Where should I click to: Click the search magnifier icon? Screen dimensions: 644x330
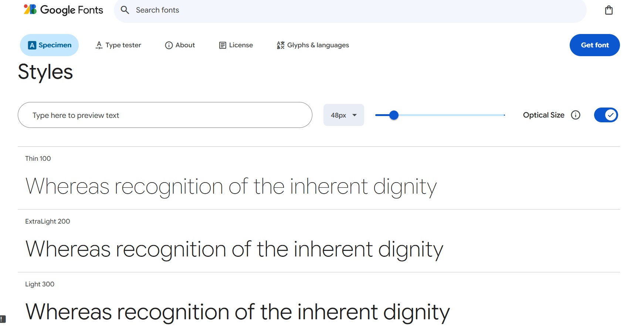[125, 10]
